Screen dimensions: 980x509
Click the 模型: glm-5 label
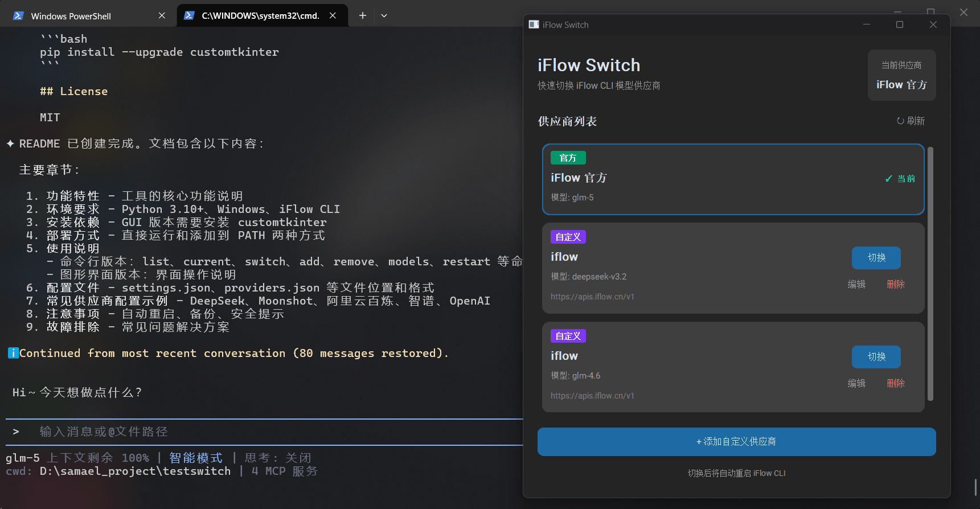572,198
